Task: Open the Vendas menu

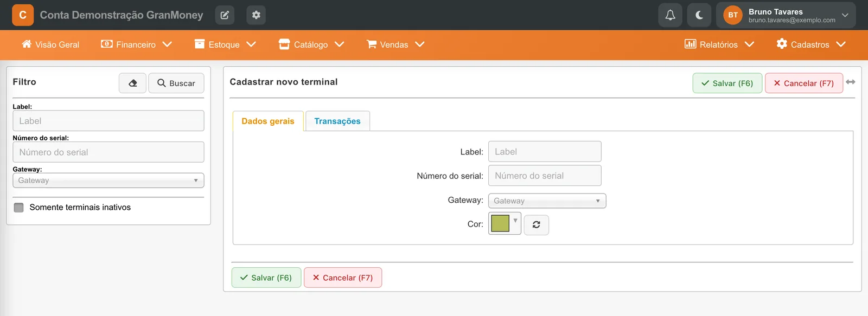Action: coord(395,44)
